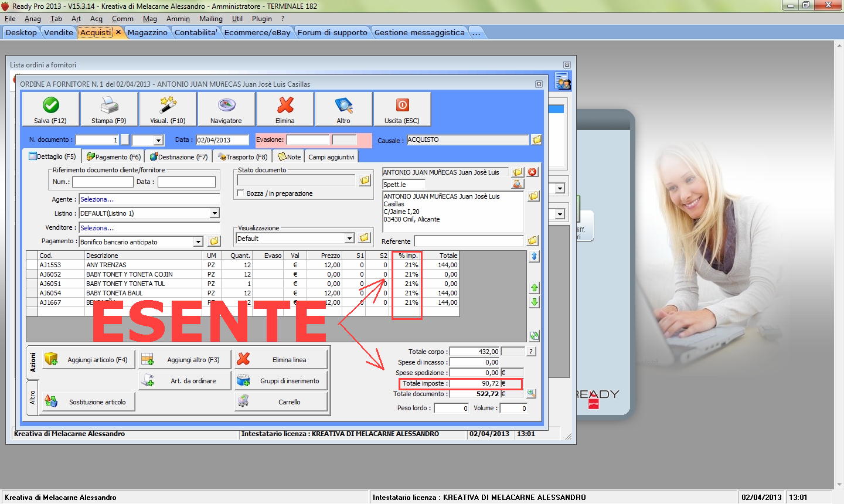Open folder icon next to Referente field
The width and height of the screenshot is (844, 504).
pos(532,241)
